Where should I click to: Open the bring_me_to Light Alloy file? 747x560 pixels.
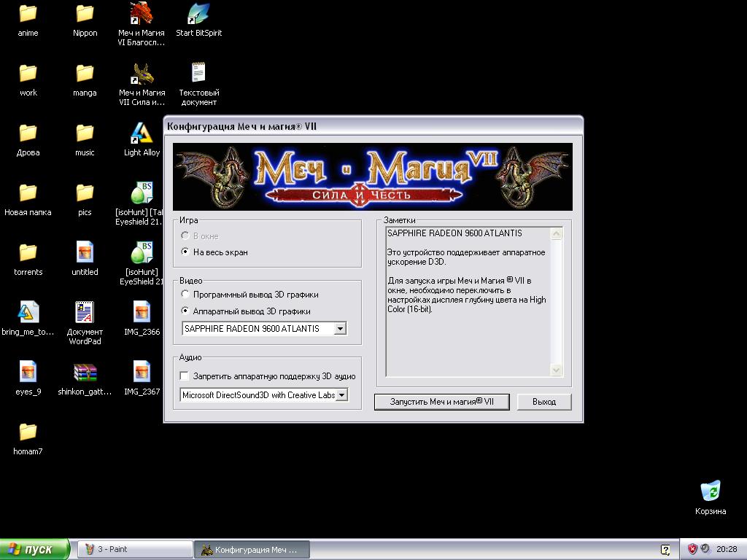coord(28,314)
